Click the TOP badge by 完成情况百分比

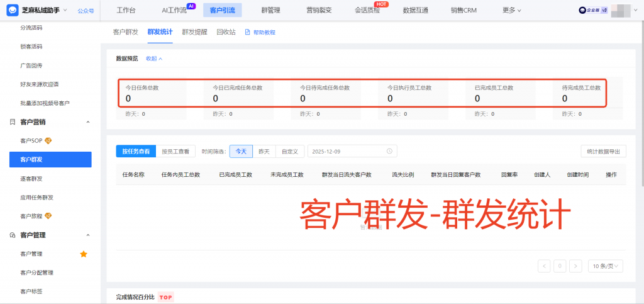click(166, 297)
